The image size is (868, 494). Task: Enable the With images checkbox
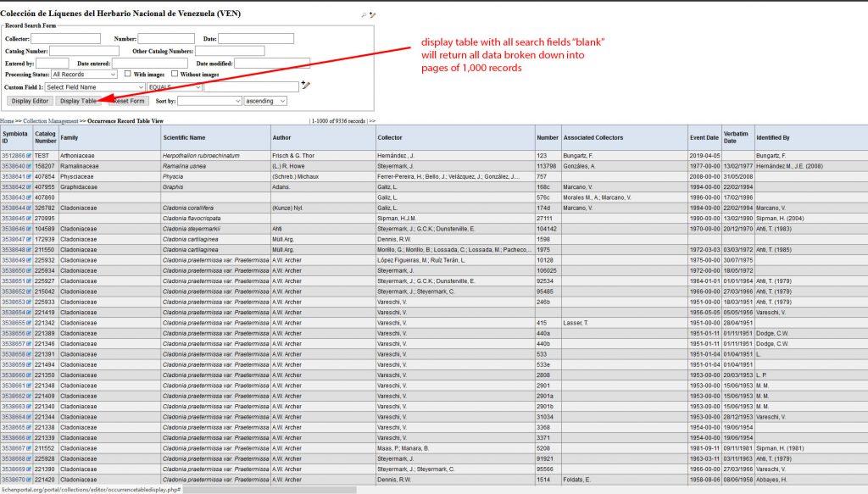(x=128, y=74)
